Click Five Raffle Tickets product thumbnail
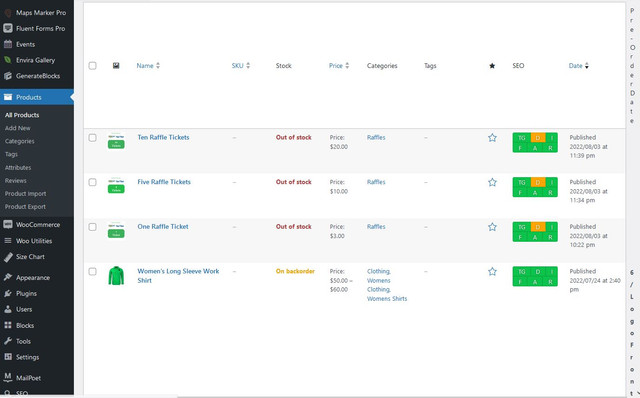640x398 pixels. (x=116, y=185)
